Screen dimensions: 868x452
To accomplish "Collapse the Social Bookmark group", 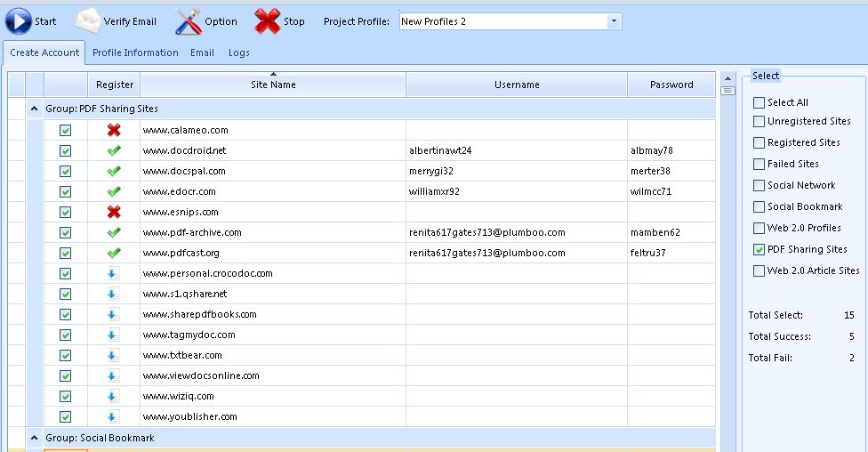I will tap(35, 438).
